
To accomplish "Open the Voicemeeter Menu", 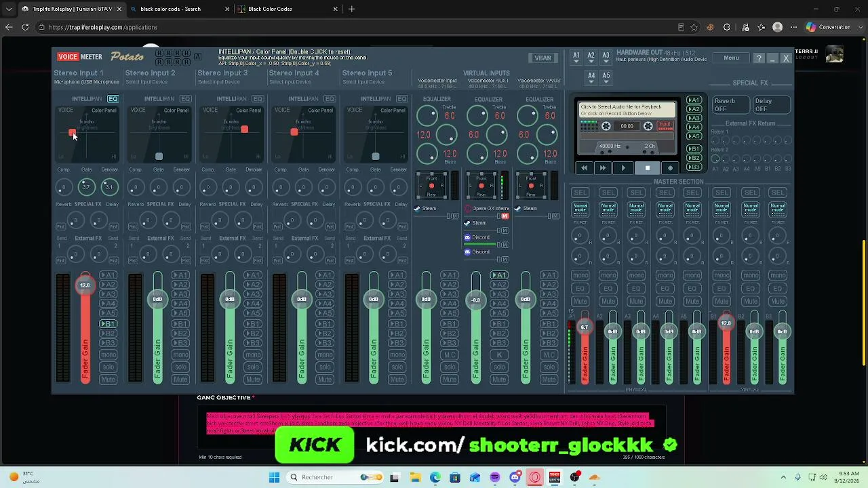I will coord(731,58).
